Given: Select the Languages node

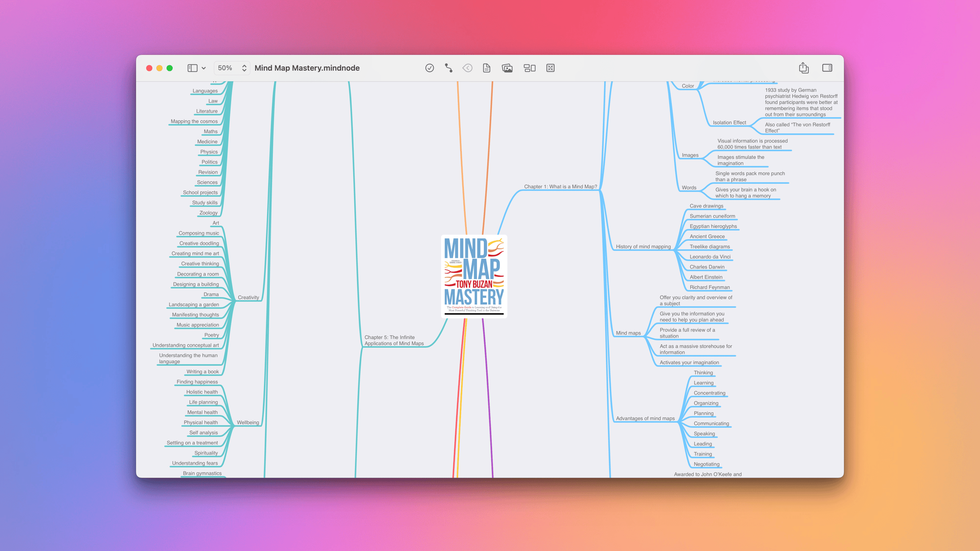Looking at the screenshot, I should pos(205,91).
